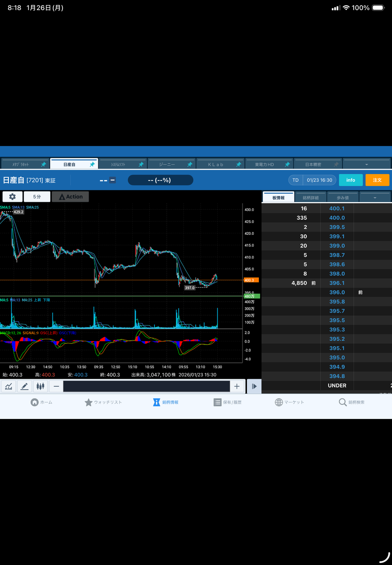Toggle pin on 日産自 tab

tap(92, 164)
